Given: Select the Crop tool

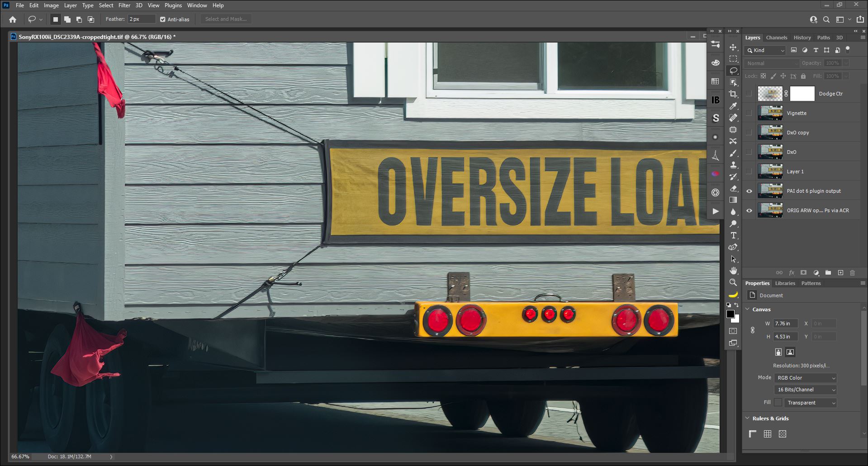Looking at the screenshot, I should click(x=733, y=94).
